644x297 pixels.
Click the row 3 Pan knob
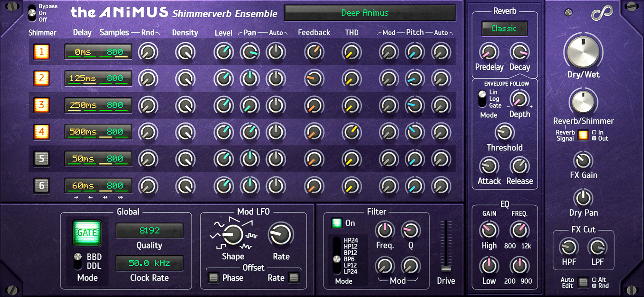tap(250, 106)
